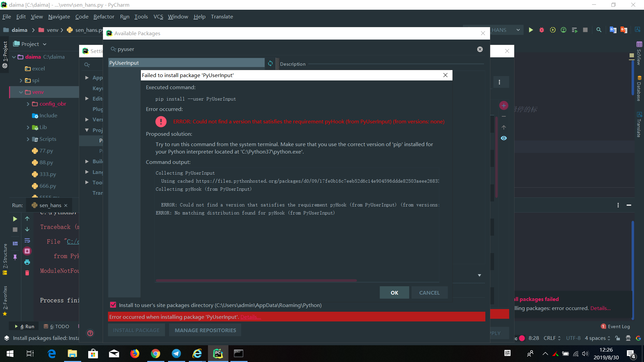The width and height of the screenshot is (644, 362).
Task: Pin the Run tab
Action: coord(15,257)
